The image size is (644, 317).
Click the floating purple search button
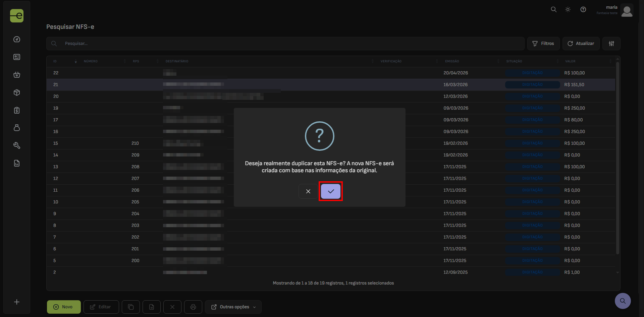click(x=623, y=301)
